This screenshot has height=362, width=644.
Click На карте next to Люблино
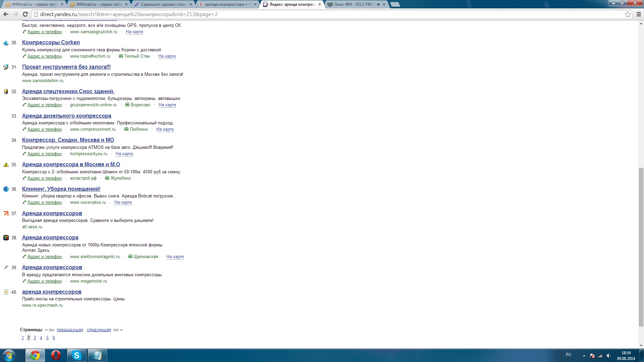(165, 129)
